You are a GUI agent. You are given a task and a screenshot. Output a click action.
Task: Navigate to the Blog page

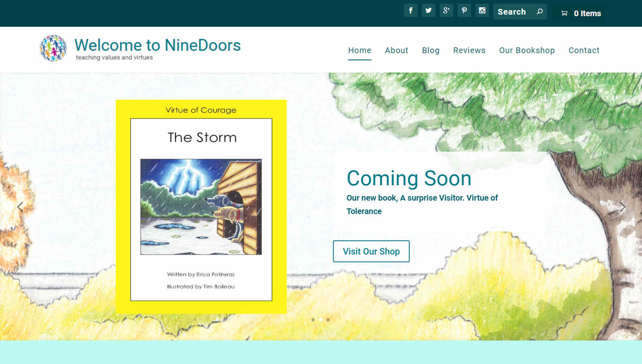point(430,51)
